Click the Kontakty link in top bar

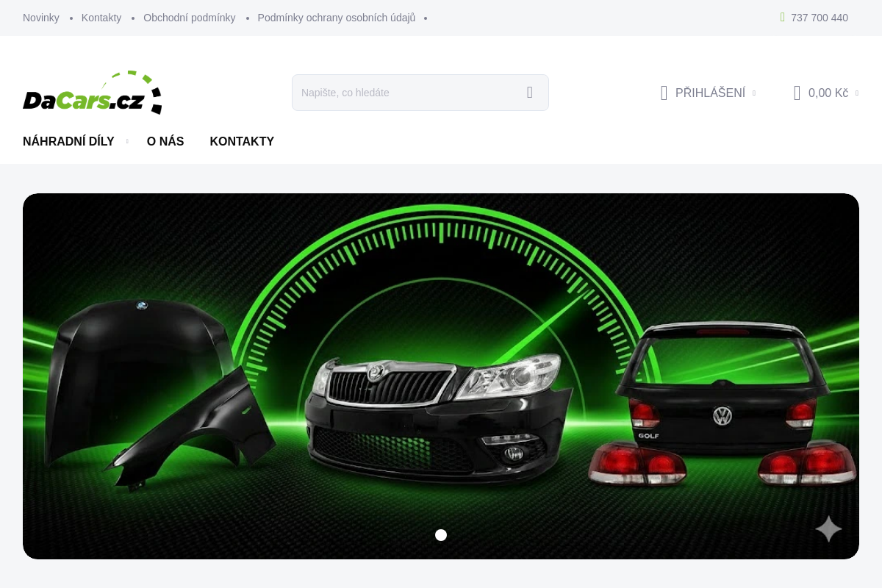click(101, 18)
